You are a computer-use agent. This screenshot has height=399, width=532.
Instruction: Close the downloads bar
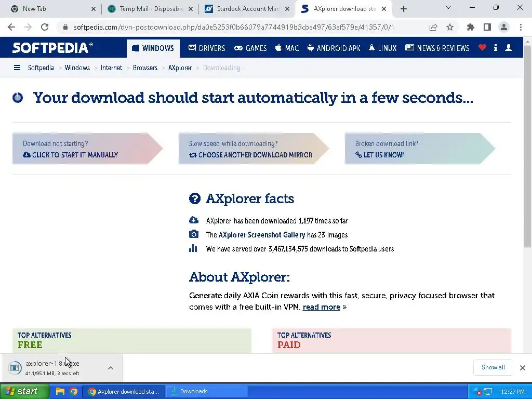(523, 368)
